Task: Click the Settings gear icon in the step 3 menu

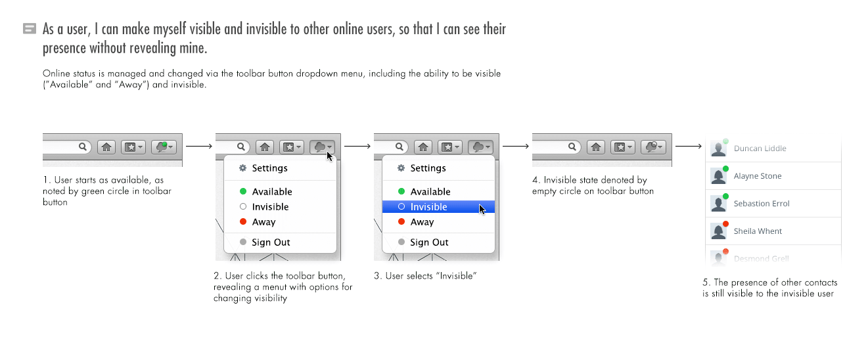Action: pos(401,168)
